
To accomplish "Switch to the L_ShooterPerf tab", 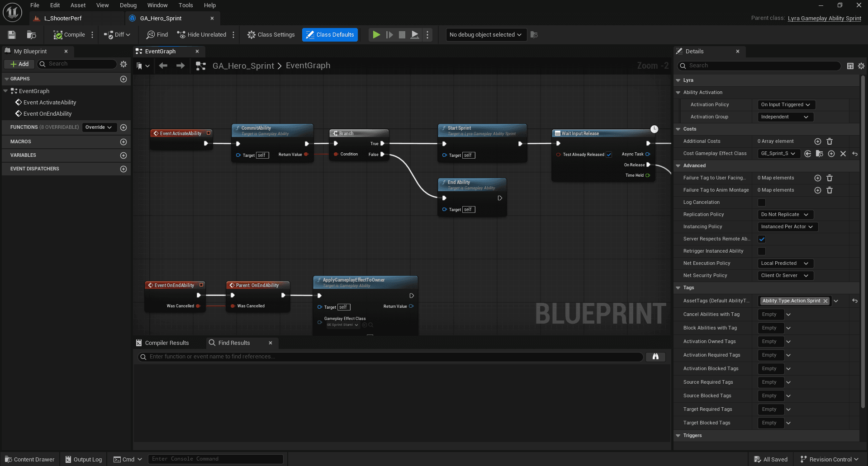I will [63, 19].
